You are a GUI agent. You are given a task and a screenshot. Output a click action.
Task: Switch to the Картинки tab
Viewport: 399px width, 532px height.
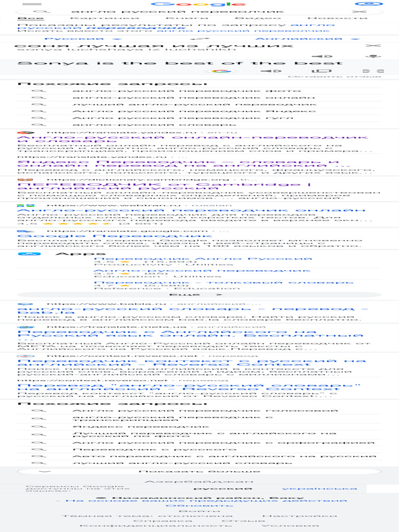(x=104, y=18)
